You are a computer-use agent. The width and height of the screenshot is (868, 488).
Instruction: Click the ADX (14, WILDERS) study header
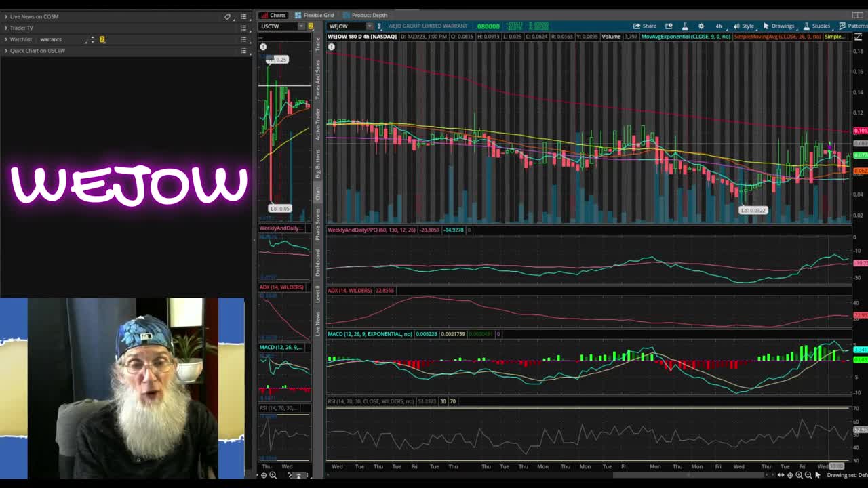pyautogui.click(x=349, y=291)
